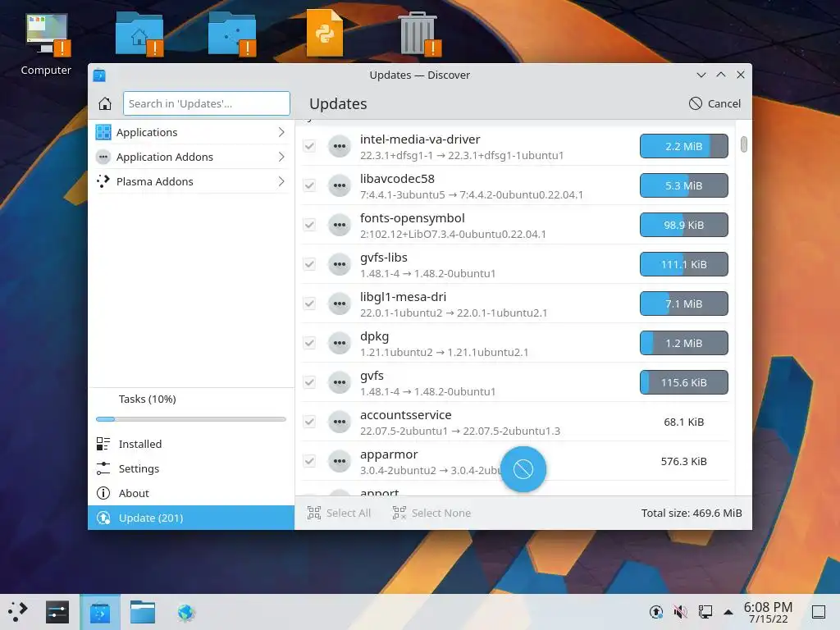840x630 pixels.
Task: Open the Plasma Addons category
Action: (191, 181)
